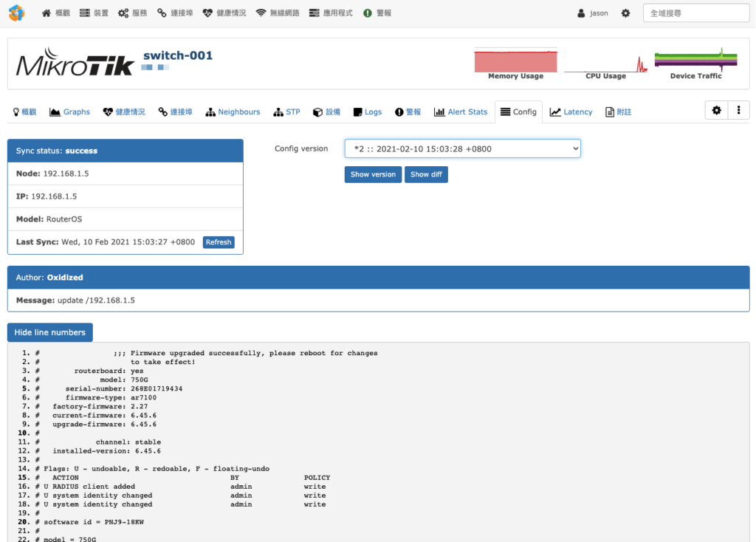Click the alert exclamation icon in top navbar
Image resolution: width=756 pixels, height=542 pixels.
tap(368, 13)
